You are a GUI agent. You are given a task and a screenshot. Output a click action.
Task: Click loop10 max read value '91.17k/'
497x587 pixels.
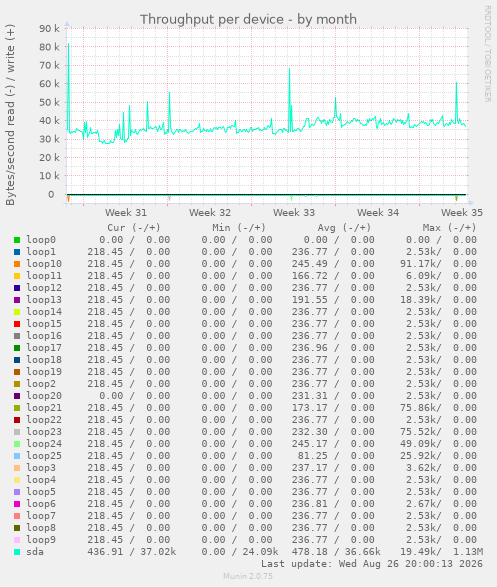[421, 264]
